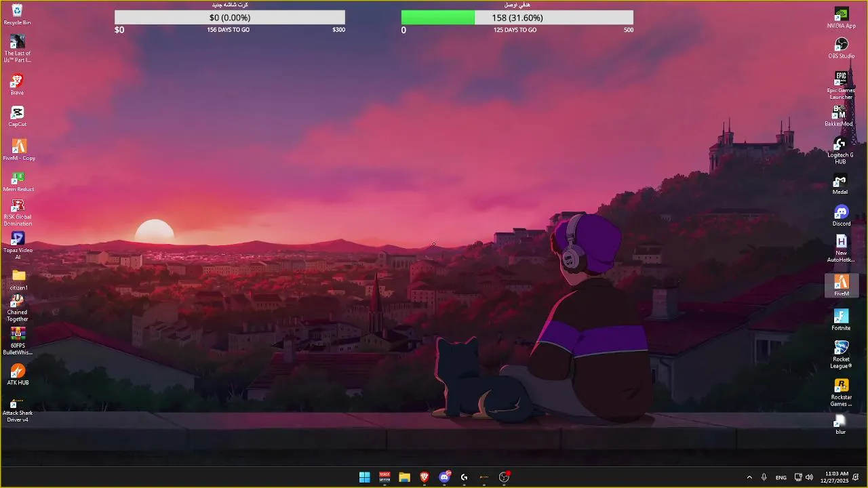Screen dimensions: 868x488
Task: Select the BakkesMod desktop icon
Action: click(x=840, y=116)
